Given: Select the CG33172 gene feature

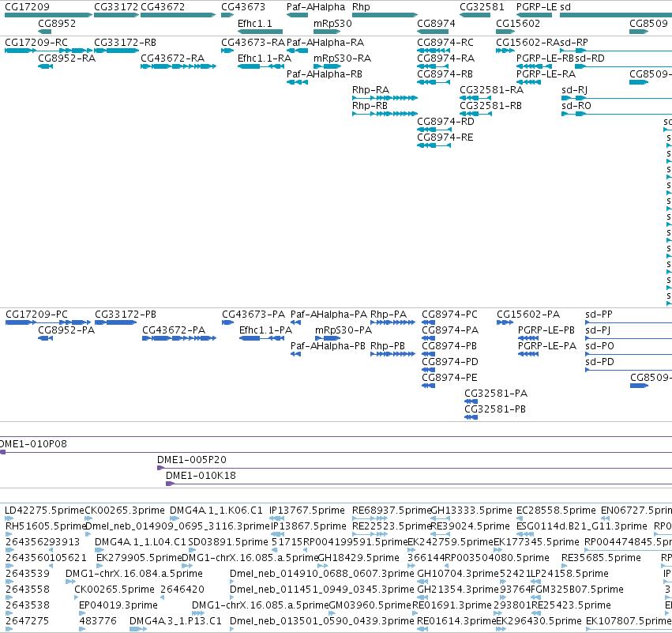Looking at the screenshot, I should [x=116, y=15].
